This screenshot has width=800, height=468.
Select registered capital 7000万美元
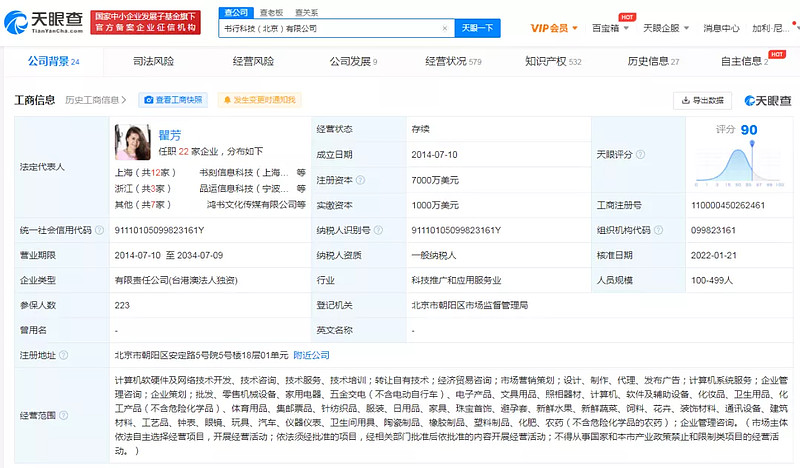pos(435,180)
